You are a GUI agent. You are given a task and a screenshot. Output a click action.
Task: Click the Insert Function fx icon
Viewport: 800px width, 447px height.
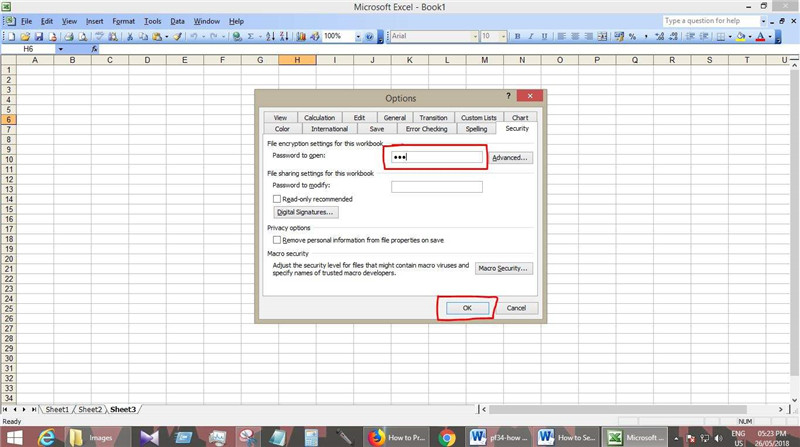pyautogui.click(x=94, y=49)
